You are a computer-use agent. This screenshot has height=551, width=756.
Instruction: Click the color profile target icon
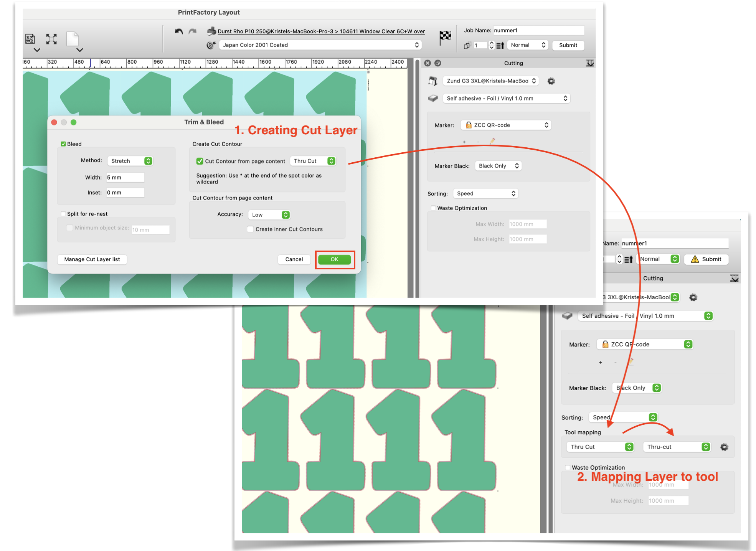pos(211,45)
